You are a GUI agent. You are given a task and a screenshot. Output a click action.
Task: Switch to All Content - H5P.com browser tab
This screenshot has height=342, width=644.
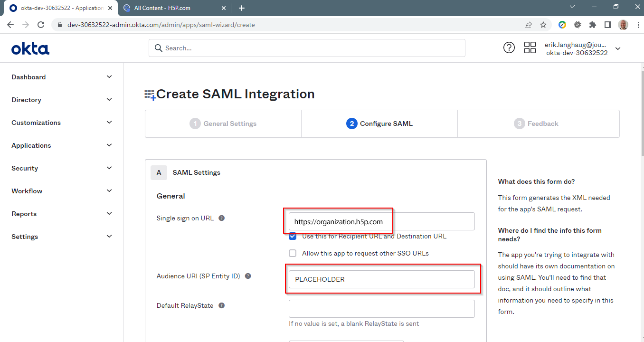[x=173, y=8]
